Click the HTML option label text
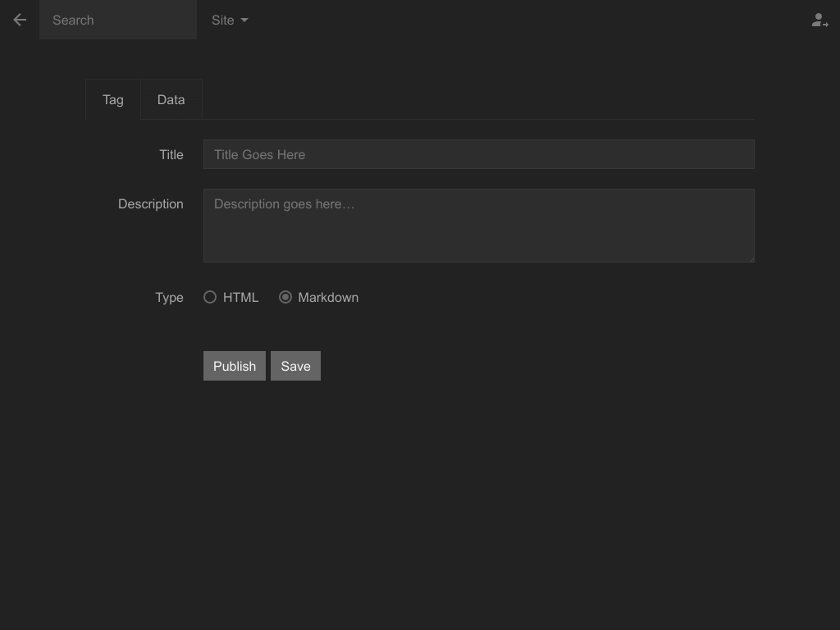Screen dimensions: 840x630 tap(240, 298)
